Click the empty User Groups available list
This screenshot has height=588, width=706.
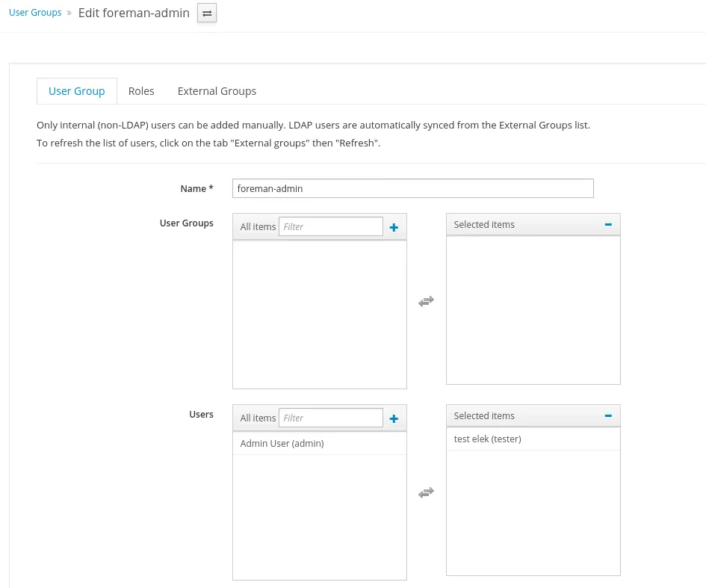tap(319, 314)
